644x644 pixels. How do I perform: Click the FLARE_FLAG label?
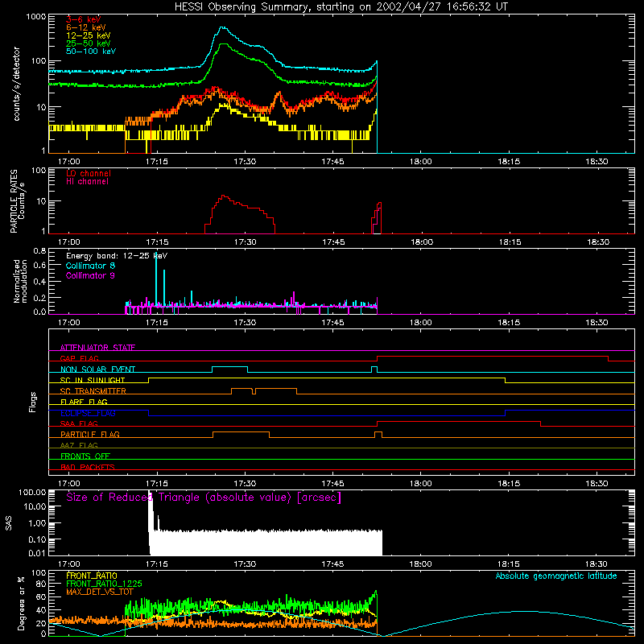84,402
